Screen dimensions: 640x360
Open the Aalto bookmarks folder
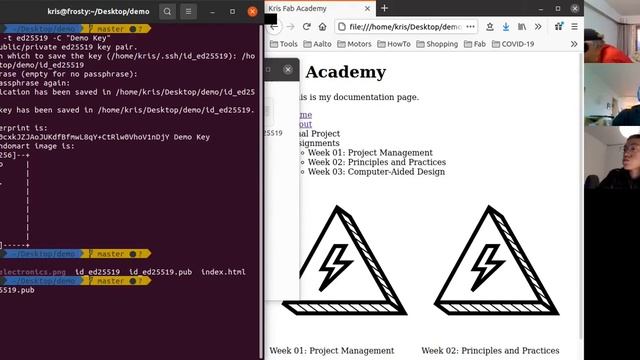point(317,44)
